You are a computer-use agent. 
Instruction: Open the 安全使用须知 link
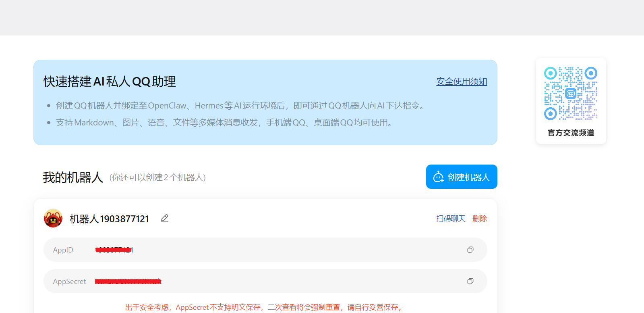coord(462,81)
